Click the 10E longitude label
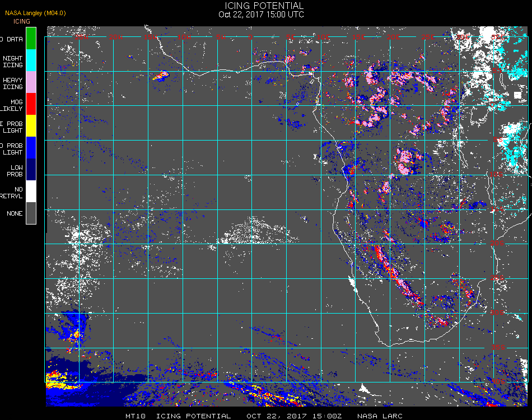 323,37
